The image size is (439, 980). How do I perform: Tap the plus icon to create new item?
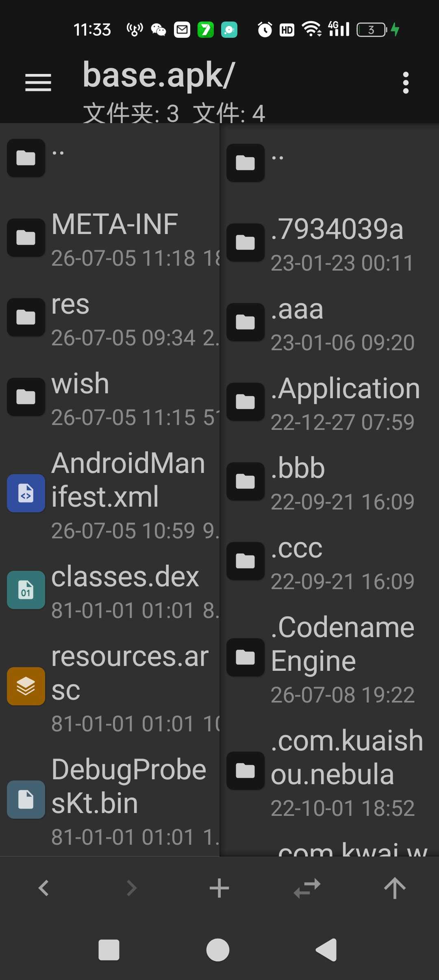click(x=219, y=888)
